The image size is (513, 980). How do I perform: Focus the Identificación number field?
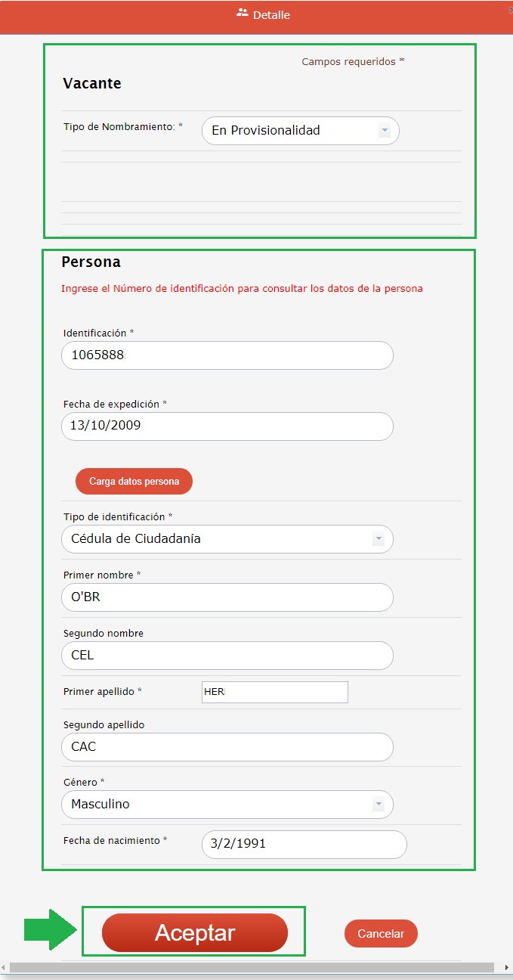(227, 355)
